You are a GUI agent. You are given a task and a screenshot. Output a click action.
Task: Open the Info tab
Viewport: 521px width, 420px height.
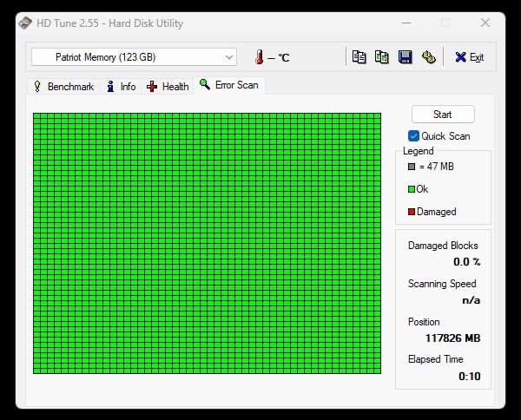tap(121, 87)
